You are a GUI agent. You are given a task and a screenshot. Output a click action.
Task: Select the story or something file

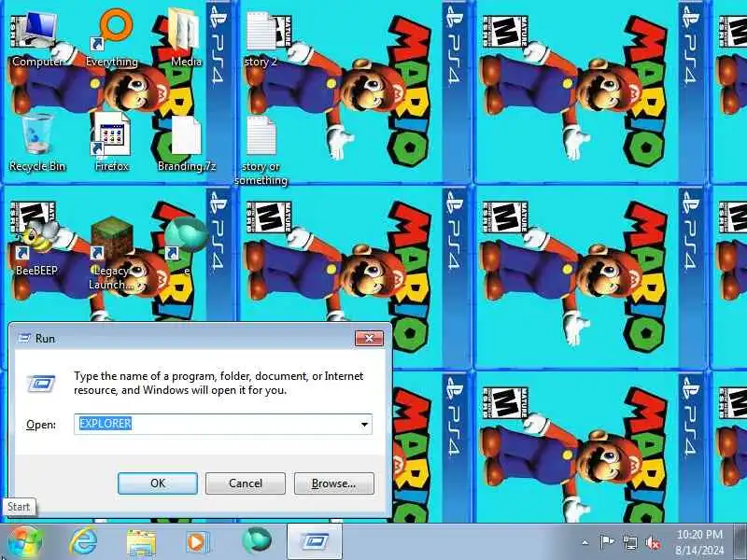[x=261, y=149]
